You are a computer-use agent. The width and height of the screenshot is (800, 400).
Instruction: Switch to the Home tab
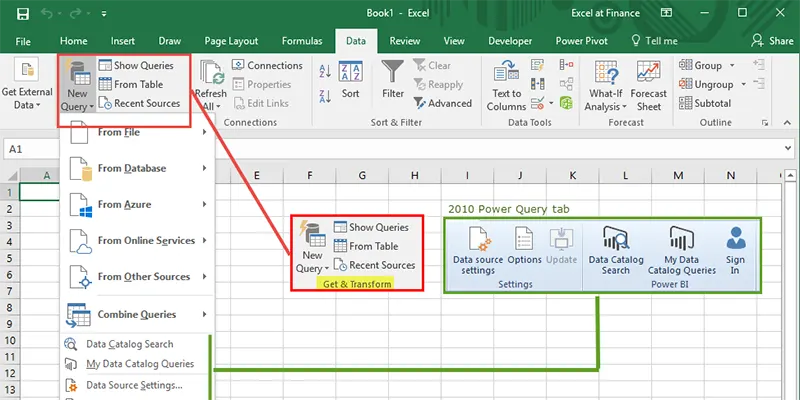73,41
